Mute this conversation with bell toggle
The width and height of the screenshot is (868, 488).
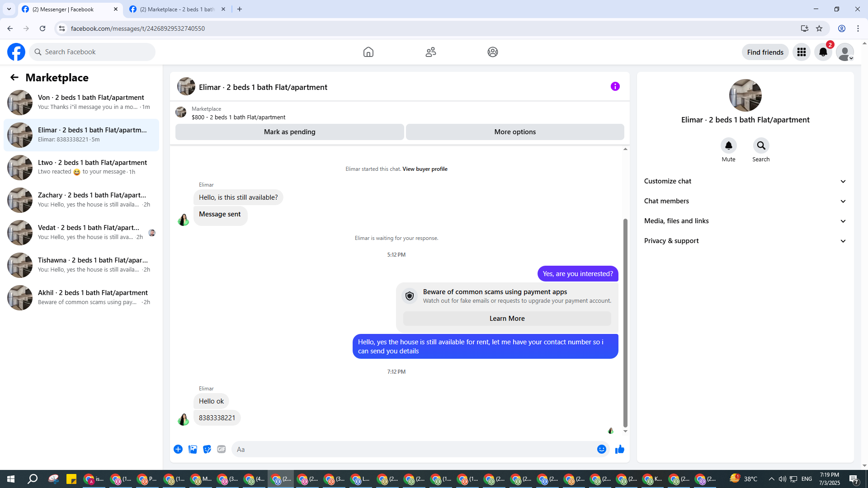(728, 145)
